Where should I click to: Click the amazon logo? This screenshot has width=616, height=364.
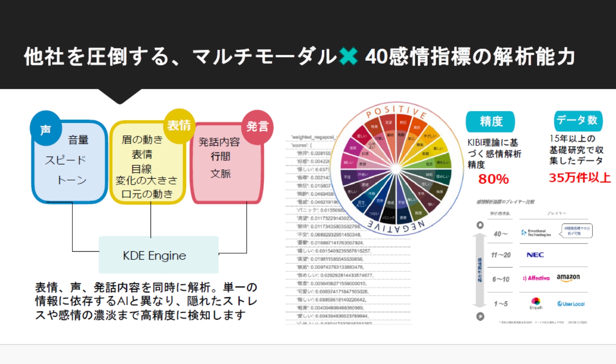[568, 277]
